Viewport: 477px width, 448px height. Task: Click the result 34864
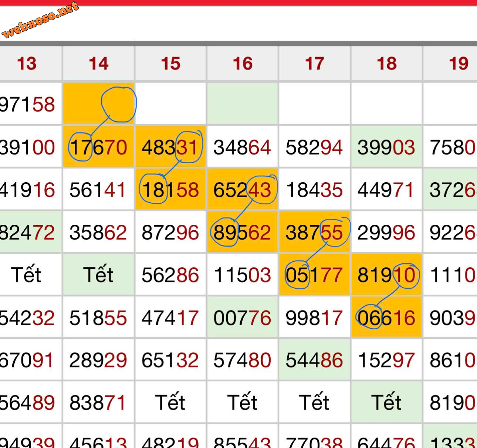point(243,147)
